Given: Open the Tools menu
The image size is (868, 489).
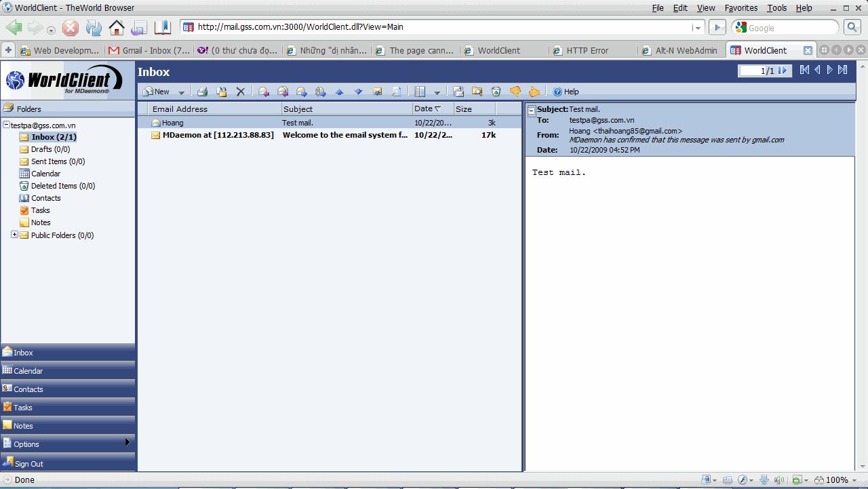Looking at the screenshot, I should [777, 8].
